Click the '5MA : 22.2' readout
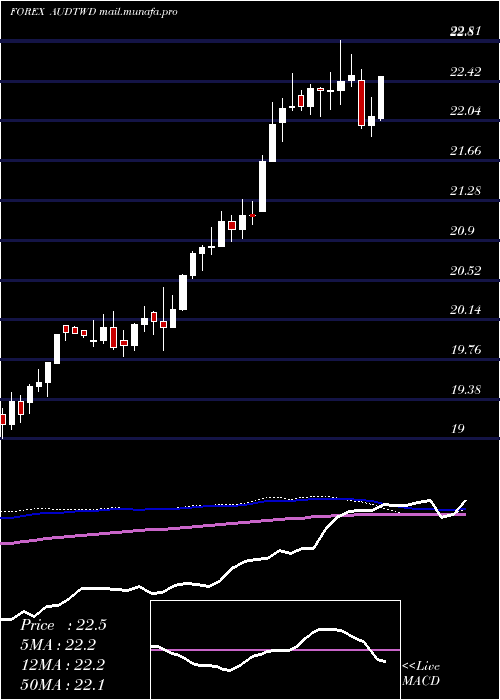 pos(58,645)
